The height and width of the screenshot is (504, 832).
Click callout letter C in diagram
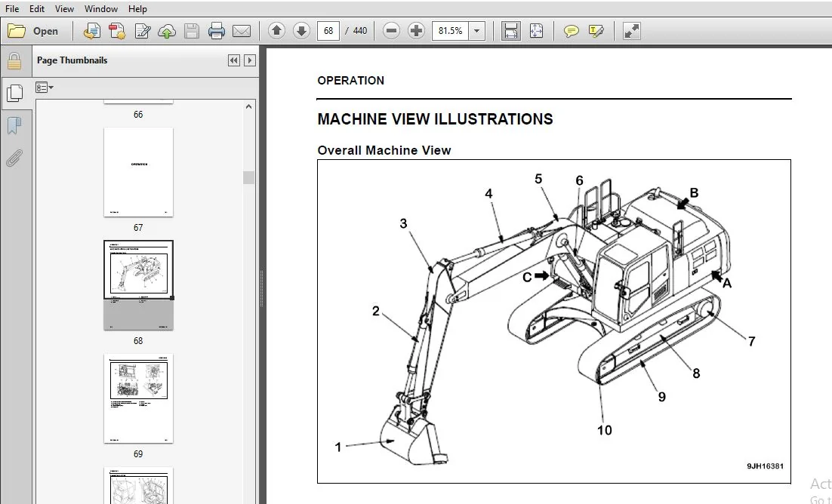527,278
